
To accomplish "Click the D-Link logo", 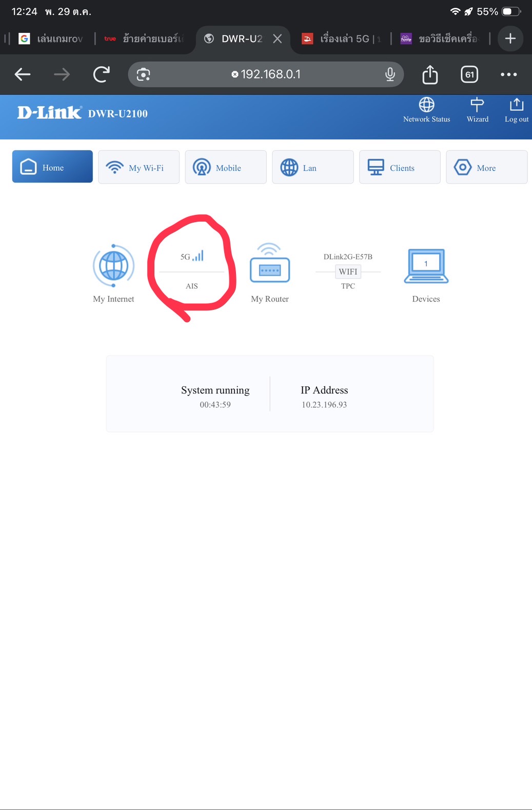I will point(49,113).
